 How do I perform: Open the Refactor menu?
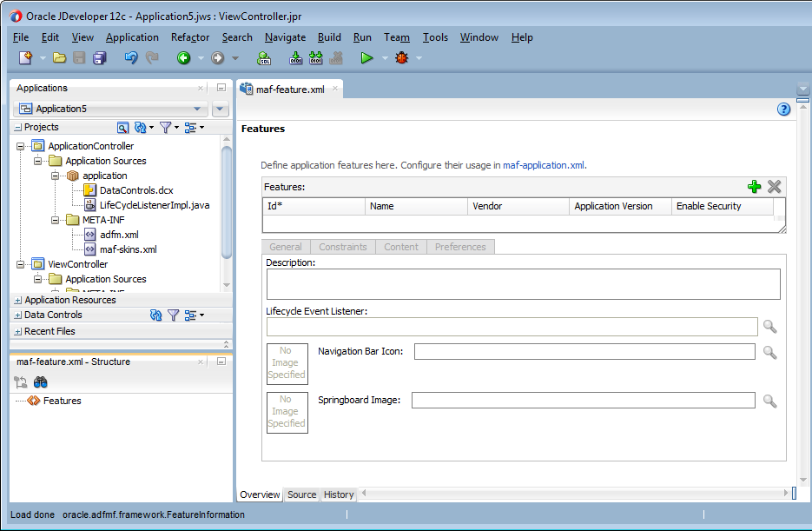pyautogui.click(x=190, y=37)
